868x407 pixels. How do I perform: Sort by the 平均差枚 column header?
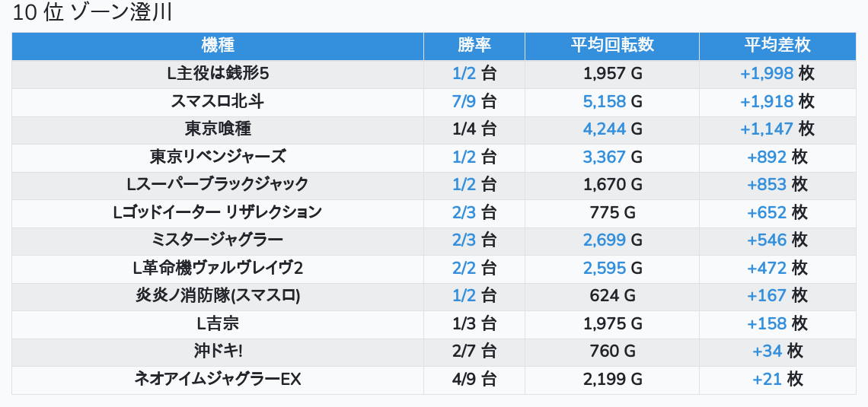(777, 46)
